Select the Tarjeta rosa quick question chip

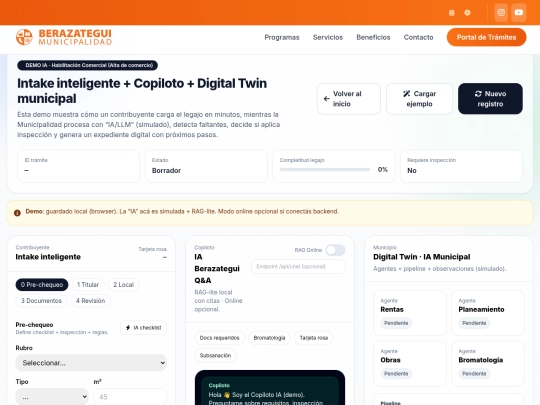point(314,338)
